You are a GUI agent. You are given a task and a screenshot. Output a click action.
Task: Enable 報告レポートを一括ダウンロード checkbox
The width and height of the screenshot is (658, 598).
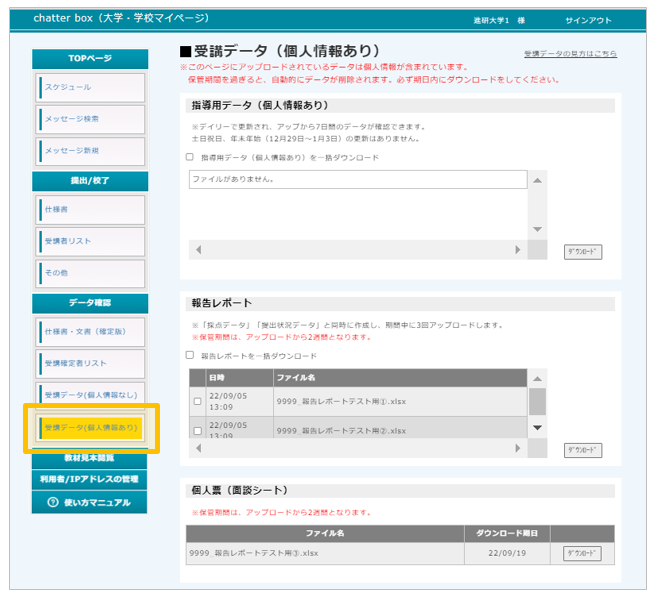click(x=190, y=355)
